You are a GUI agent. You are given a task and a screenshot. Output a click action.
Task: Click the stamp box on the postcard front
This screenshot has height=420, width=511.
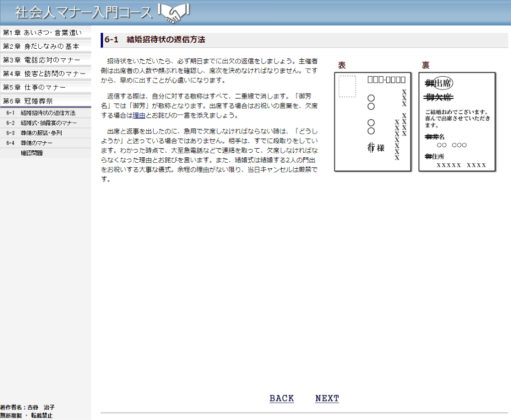(347, 87)
